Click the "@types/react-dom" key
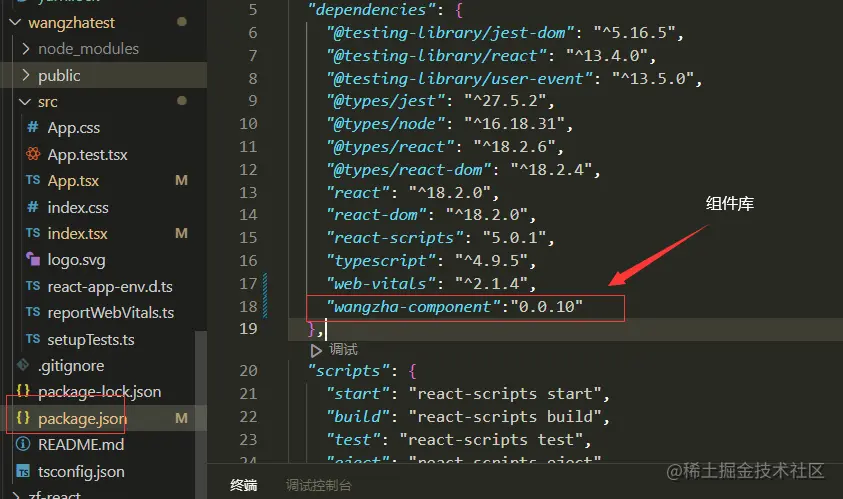This screenshot has height=499, width=843. coord(409,170)
